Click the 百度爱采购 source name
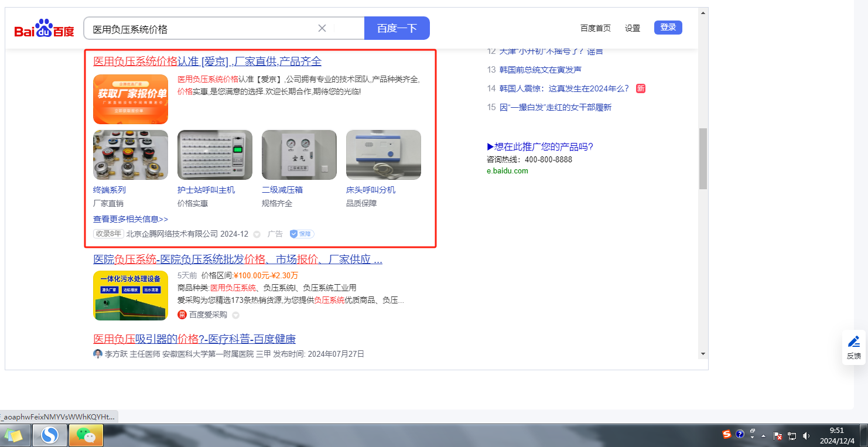868x447 pixels. (x=208, y=315)
